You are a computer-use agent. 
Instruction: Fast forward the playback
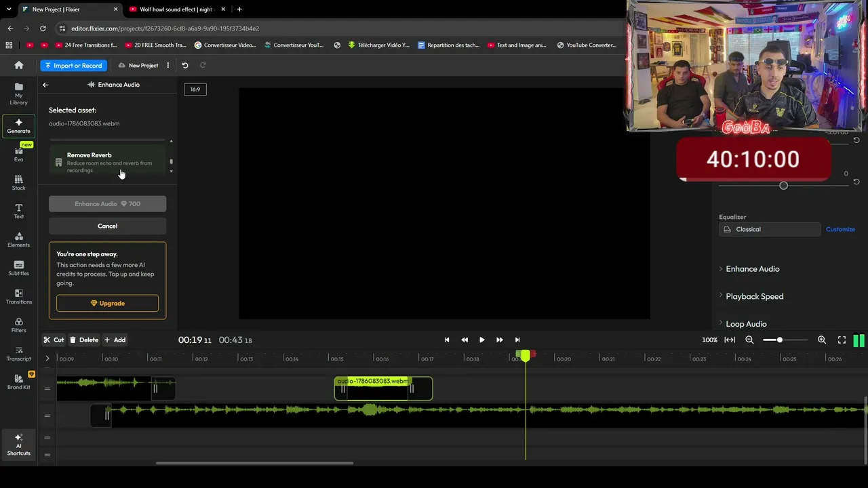(x=500, y=340)
